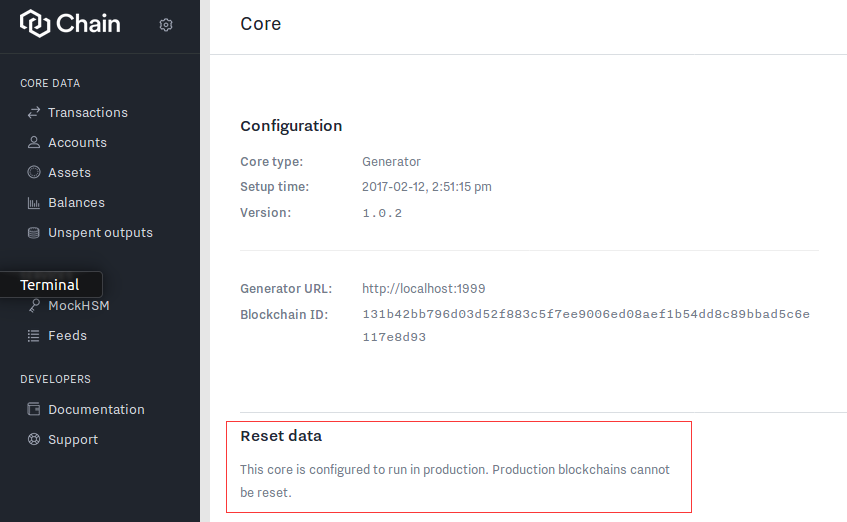847x522 pixels.
Task: Click the Terminal tooltip label
Action: click(50, 285)
